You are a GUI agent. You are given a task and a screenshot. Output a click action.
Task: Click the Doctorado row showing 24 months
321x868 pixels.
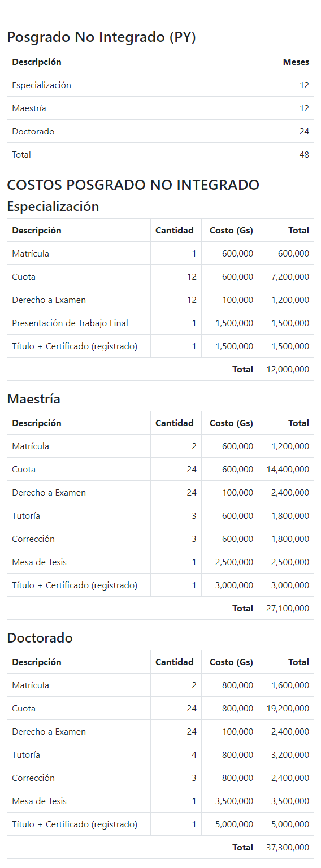(160, 131)
